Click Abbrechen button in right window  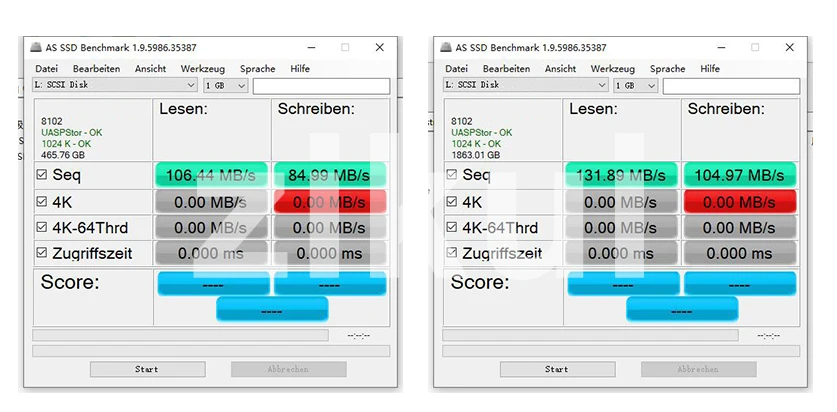point(698,369)
